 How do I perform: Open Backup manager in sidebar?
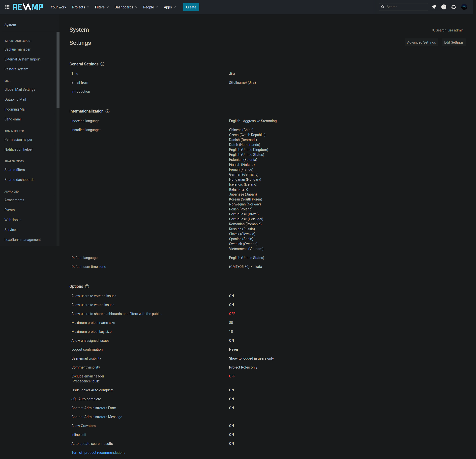point(17,49)
